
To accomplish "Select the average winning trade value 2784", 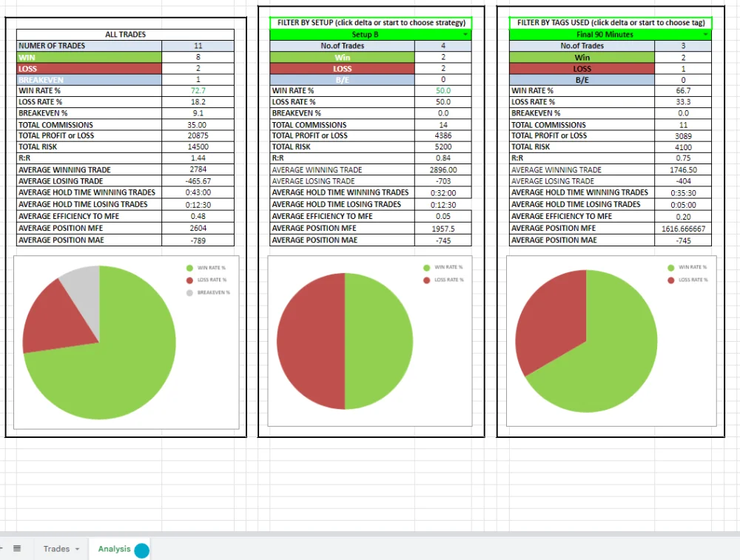I will [198, 169].
